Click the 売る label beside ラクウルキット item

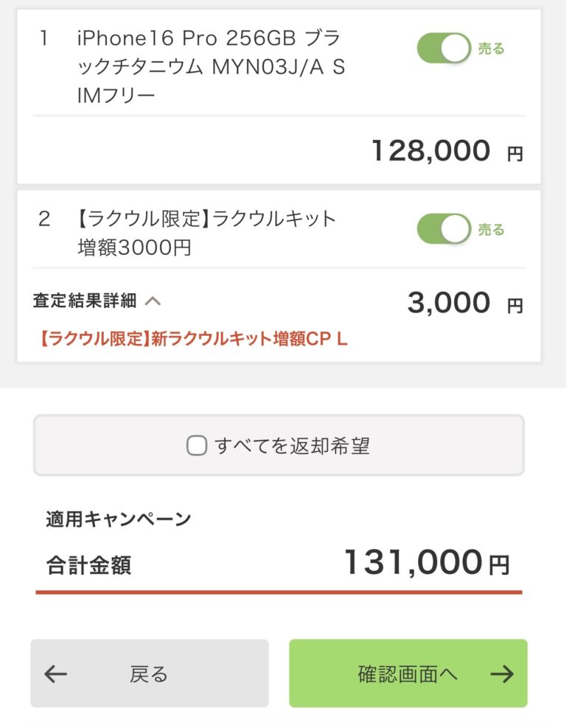(x=492, y=230)
